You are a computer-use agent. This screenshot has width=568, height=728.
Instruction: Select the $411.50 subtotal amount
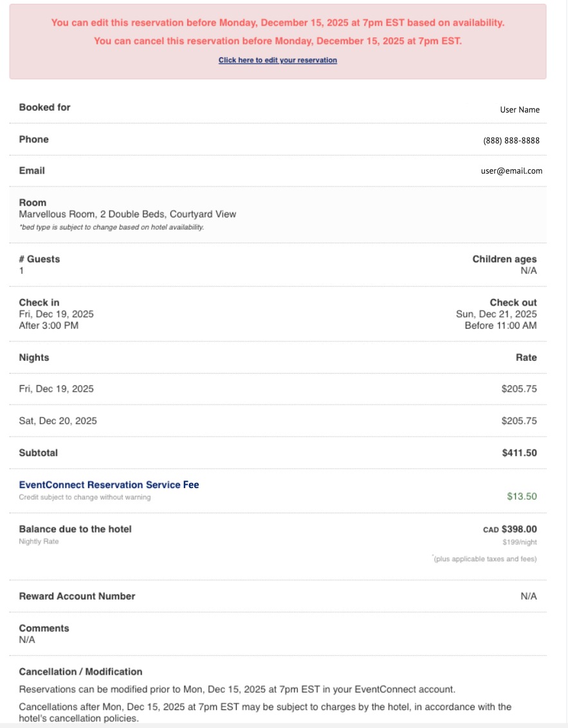pos(519,453)
